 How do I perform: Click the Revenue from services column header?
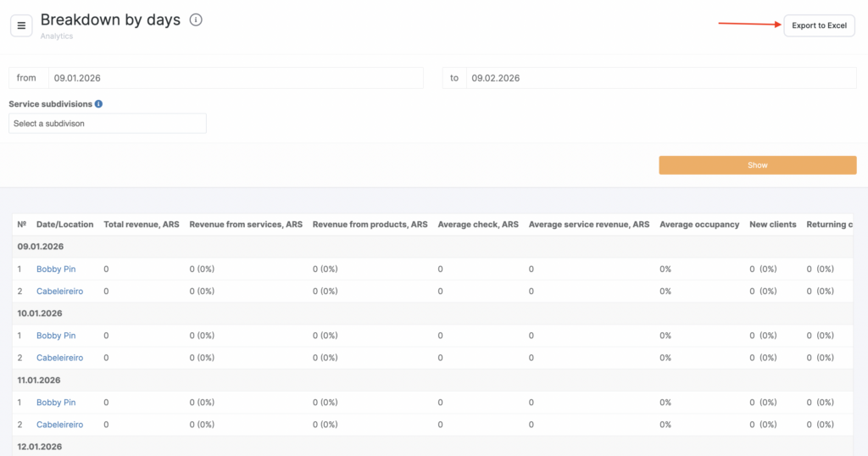(246, 225)
